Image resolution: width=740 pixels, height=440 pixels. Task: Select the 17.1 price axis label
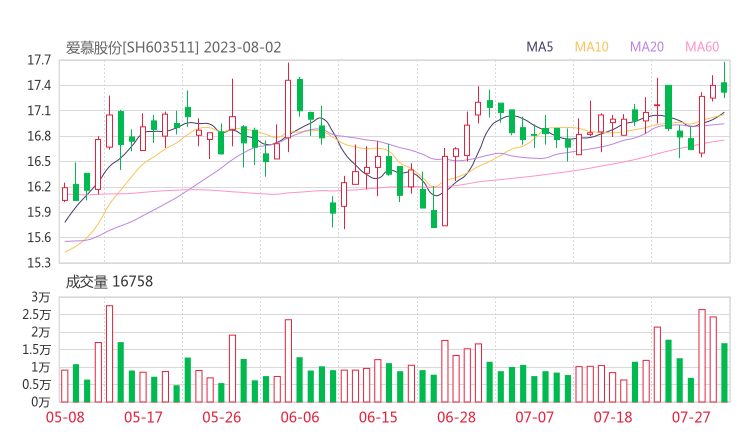coord(39,111)
